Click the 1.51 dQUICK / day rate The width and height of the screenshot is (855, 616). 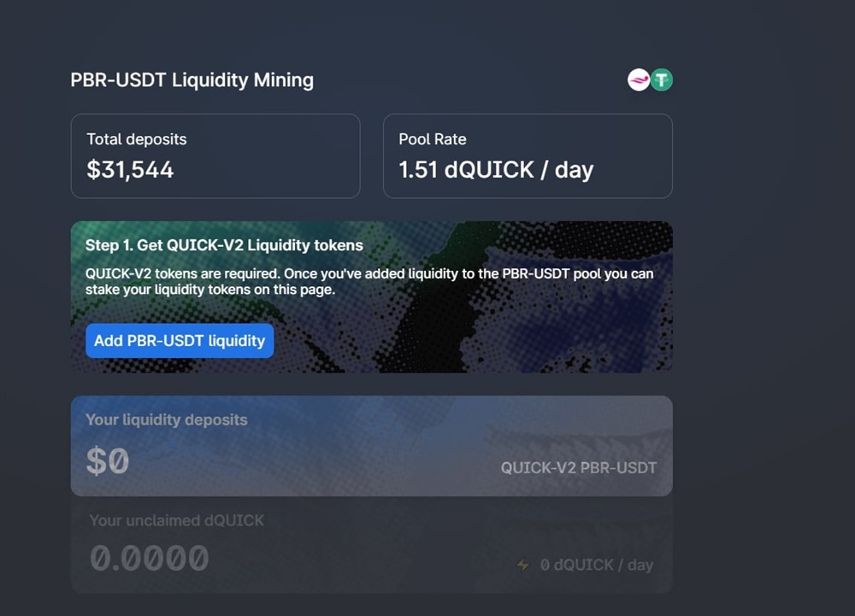496,169
